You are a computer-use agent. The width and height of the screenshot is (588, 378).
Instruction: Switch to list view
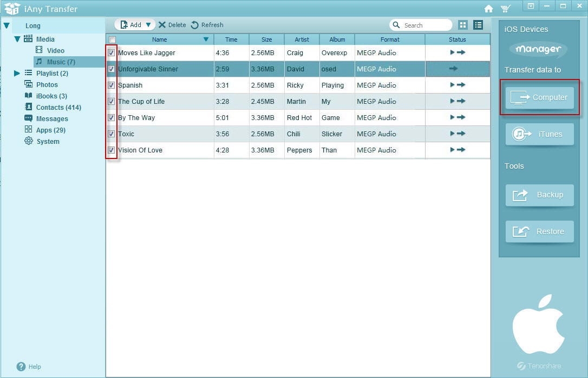coord(478,25)
